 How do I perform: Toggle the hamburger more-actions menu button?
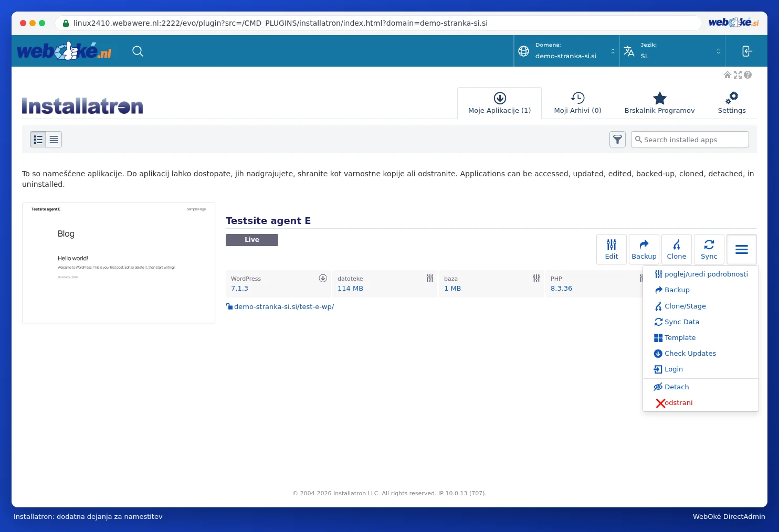(741, 249)
